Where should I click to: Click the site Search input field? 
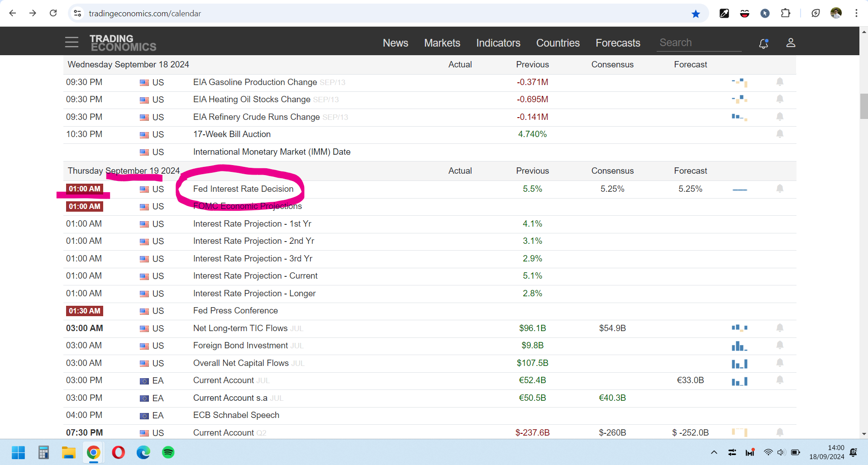pos(699,43)
